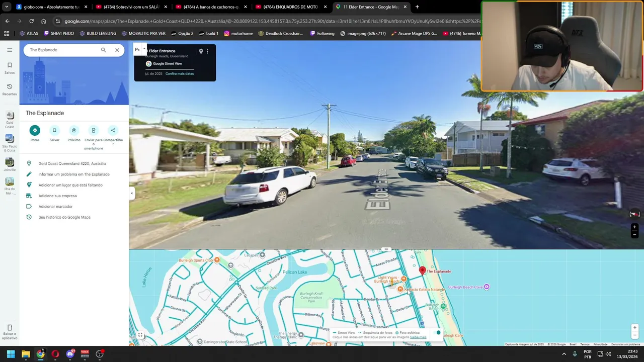Expand the minimap fullscreen icon
This screenshot has height=362, width=644.
coord(140,335)
